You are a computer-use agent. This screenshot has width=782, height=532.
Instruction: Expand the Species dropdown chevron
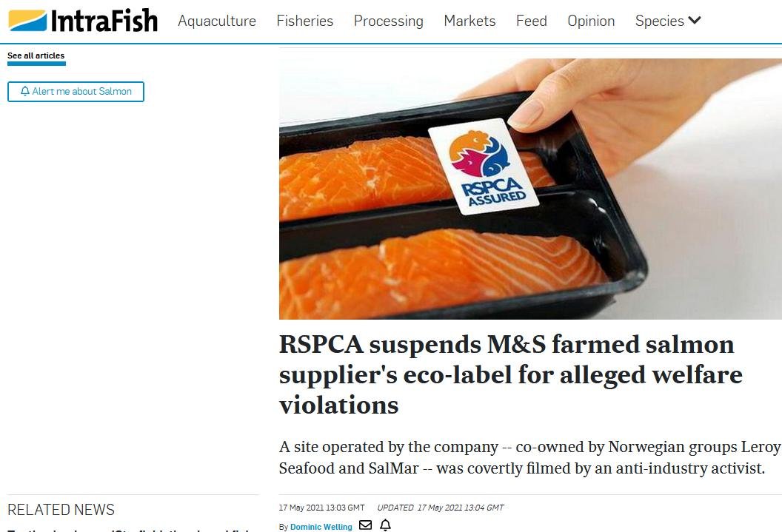(x=695, y=21)
